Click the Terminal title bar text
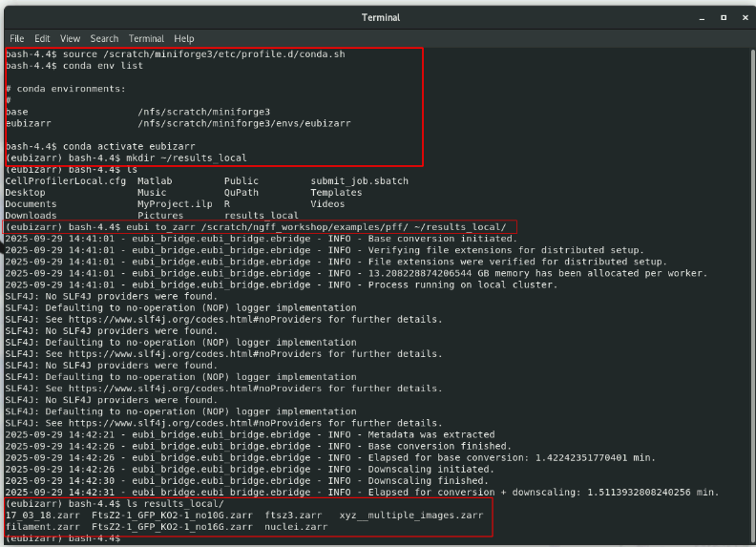Image resolution: width=756 pixels, height=547 pixels. (381, 18)
